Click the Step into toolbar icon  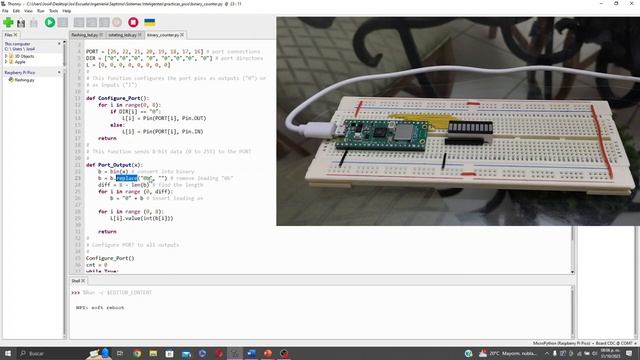point(92,22)
